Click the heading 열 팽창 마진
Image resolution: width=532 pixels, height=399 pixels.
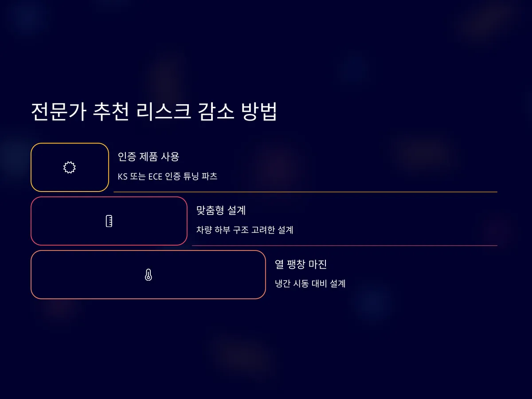[x=301, y=264]
